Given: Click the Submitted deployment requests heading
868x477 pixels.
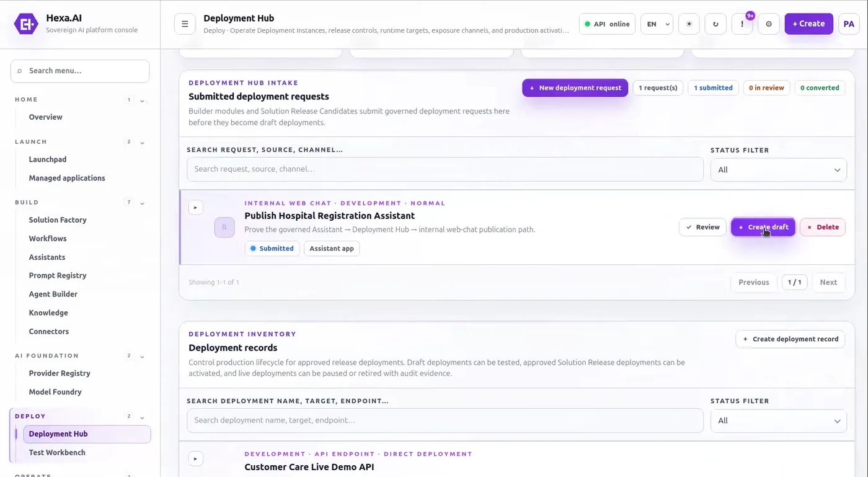Looking at the screenshot, I should (259, 97).
